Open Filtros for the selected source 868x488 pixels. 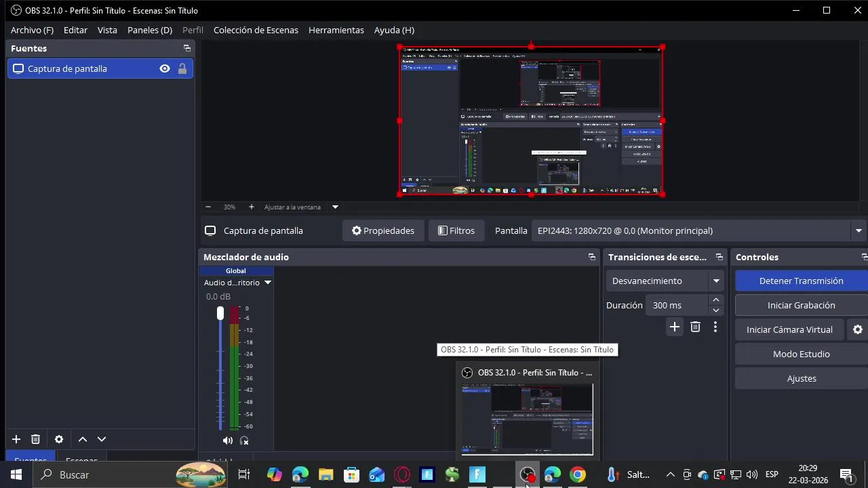pos(456,230)
